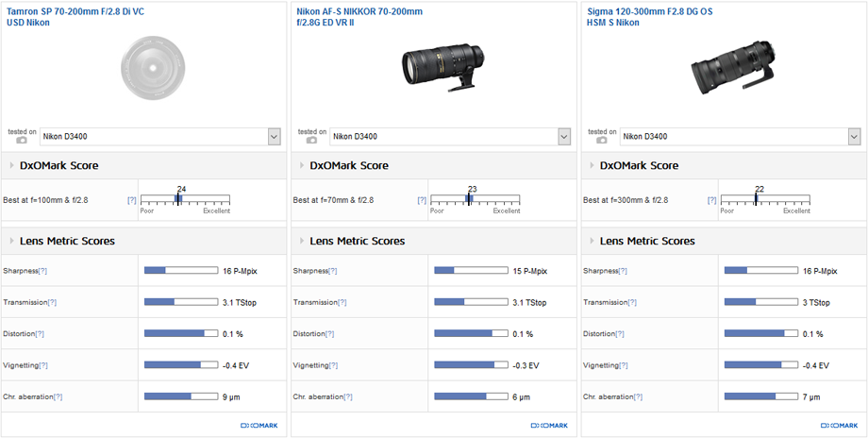Click Tamron chromatic aberration value 9 µm
The height and width of the screenshot is (438, 868).
point(231,397)
